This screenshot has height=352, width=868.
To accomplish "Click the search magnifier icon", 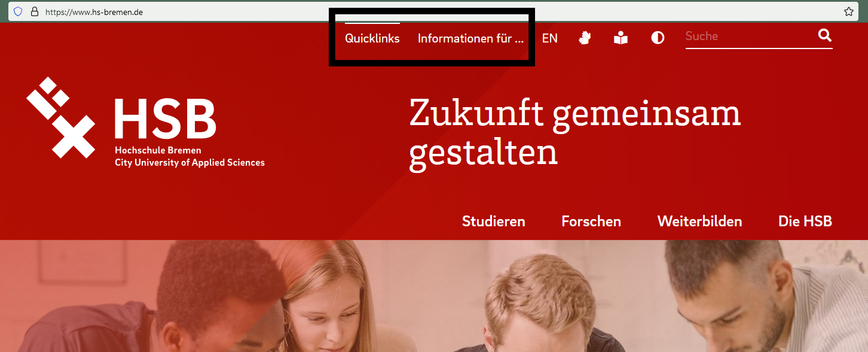I will coord(825,36).
